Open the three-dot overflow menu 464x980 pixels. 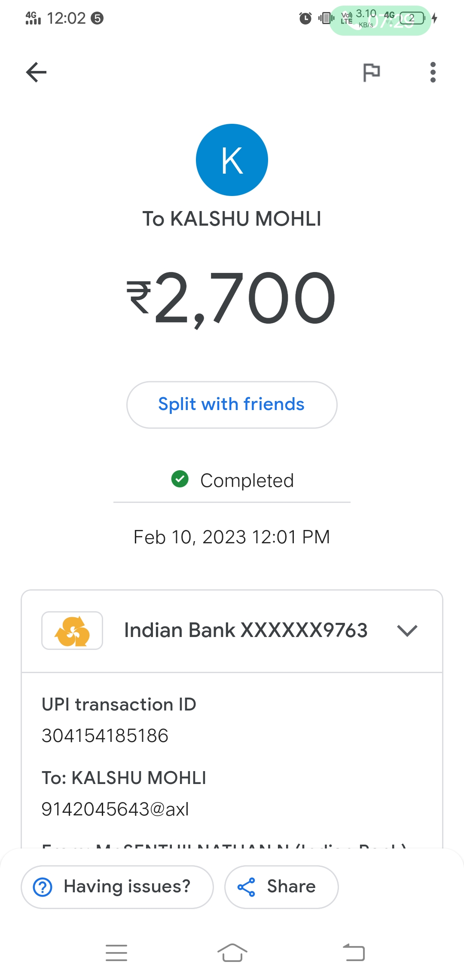(x=433, y=72)
